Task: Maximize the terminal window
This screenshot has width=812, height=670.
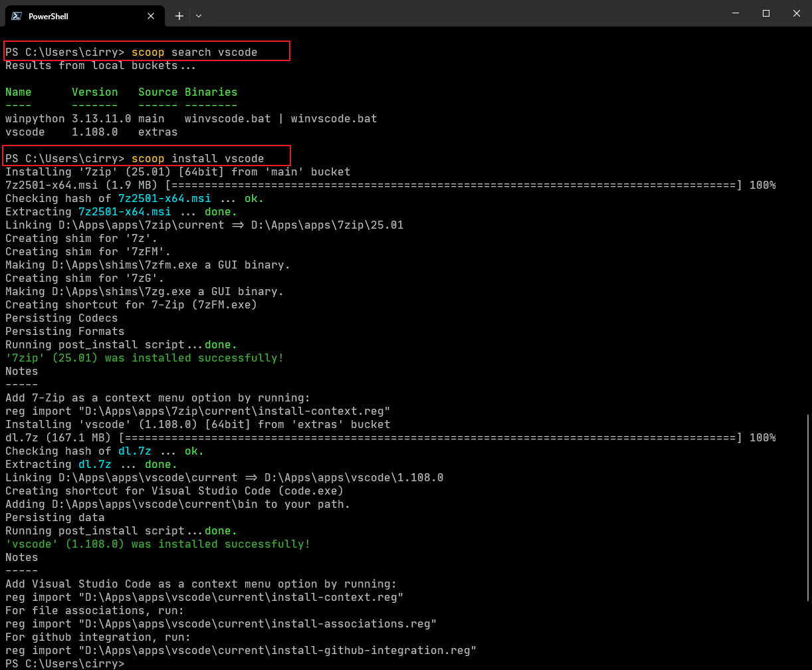Action: pyautogui.click(x=765, y=13)
